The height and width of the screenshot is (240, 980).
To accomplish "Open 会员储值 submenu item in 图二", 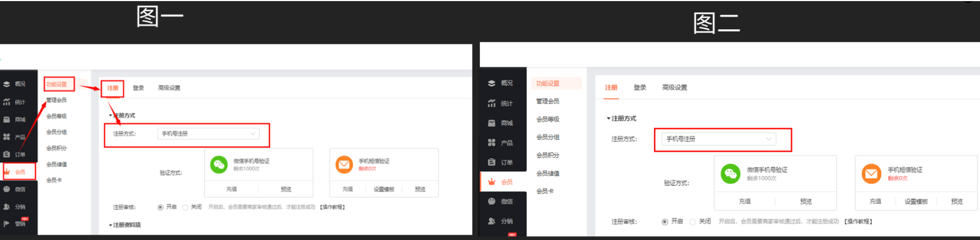I will coord(548,173).
